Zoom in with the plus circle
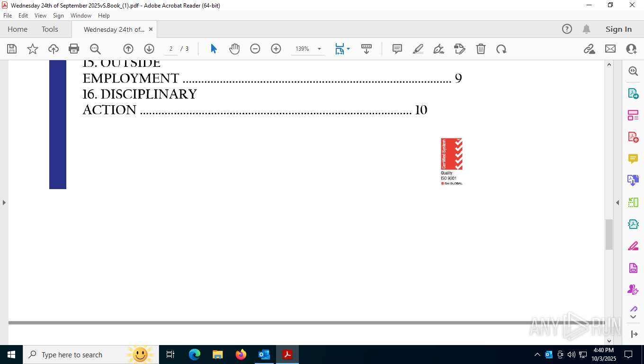The image size is (644, 364). (x=276, y=49)
